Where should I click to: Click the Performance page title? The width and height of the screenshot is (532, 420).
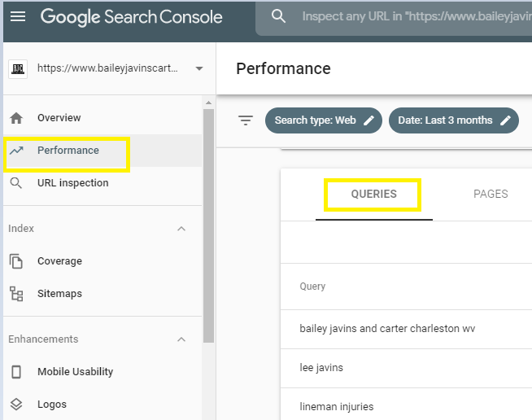(x=283, y=68)
